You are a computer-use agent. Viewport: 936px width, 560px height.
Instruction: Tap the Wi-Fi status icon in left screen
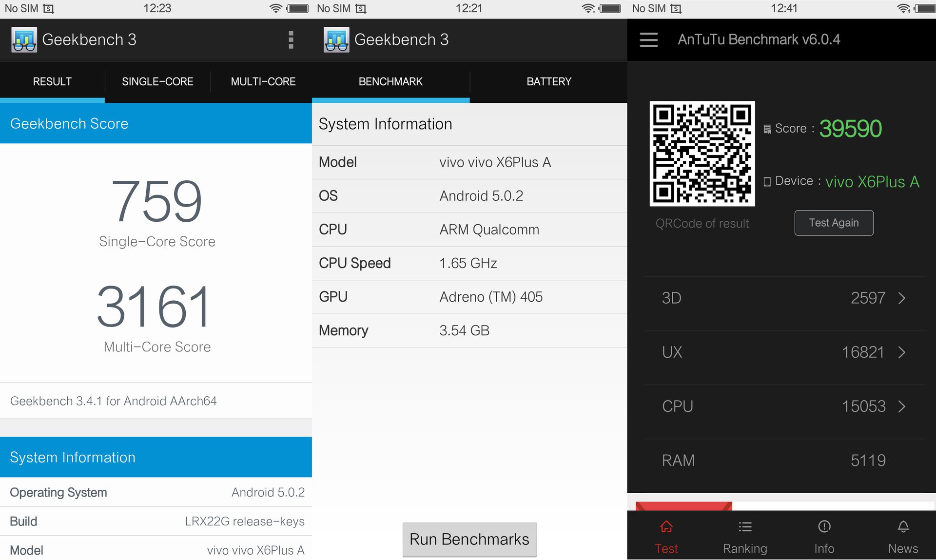pos(275,8)
